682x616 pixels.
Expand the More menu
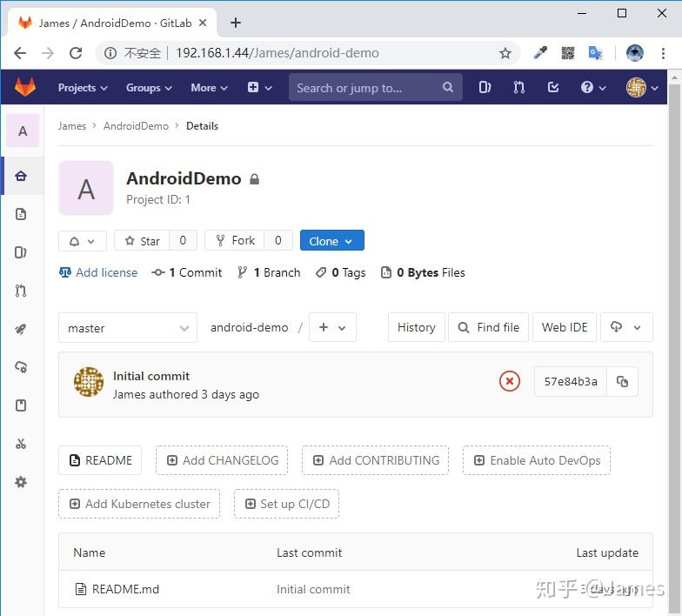pyautogui.click(x=209, y=87)
